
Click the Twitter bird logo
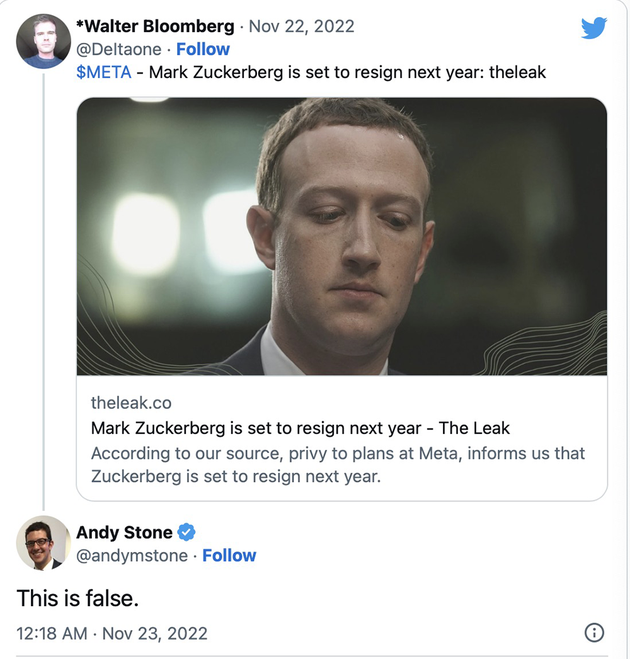point(594,28)
